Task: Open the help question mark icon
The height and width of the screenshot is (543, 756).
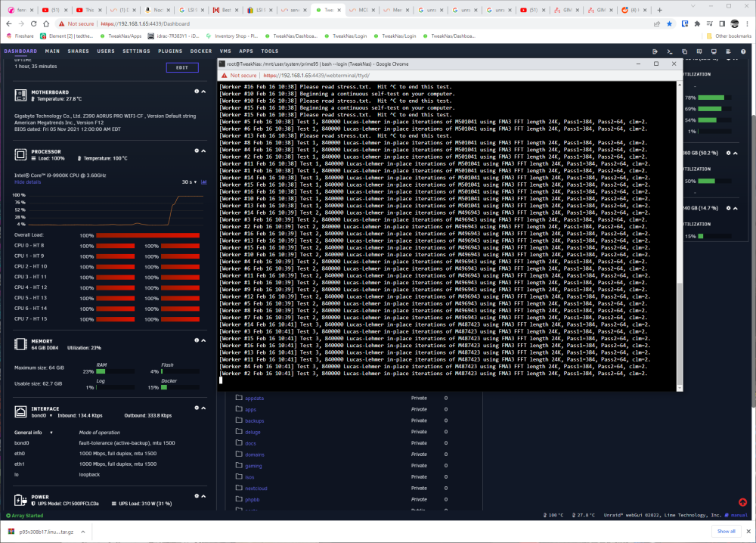Action: click(743, 51)
